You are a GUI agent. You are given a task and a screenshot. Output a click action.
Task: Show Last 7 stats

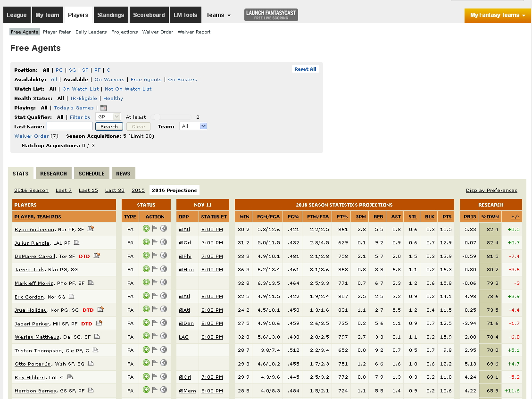[x=64, y=191]
